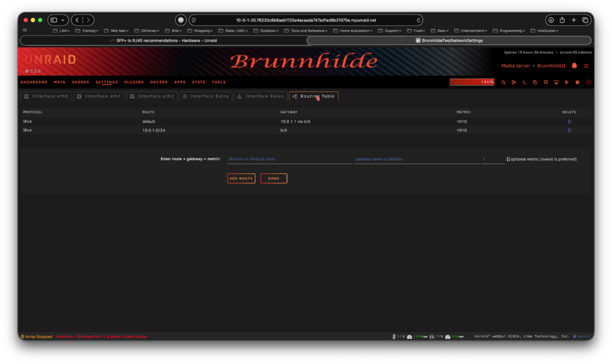This screenshot has width=612, height=364.
Task: Click the Add Route button
Action: (x=241, y=178)
